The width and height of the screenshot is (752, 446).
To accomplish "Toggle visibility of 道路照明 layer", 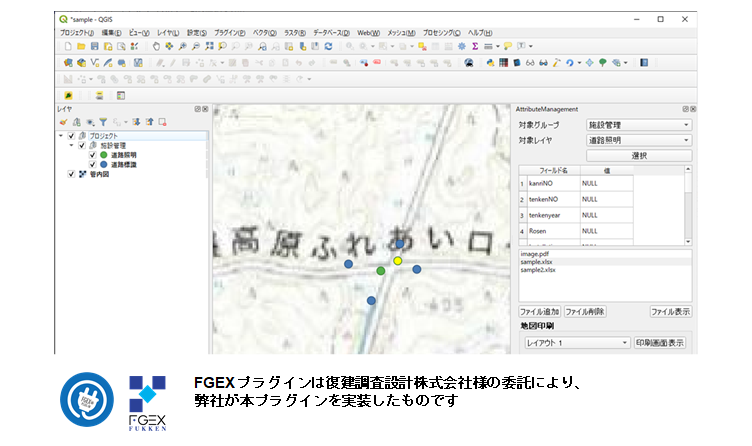I will [93, 155].
